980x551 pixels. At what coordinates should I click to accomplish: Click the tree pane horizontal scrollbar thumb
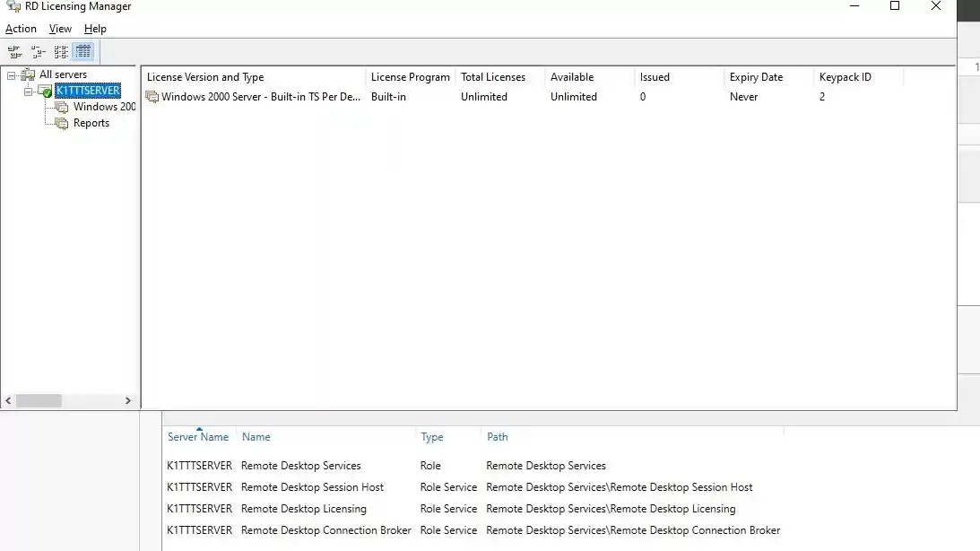(x=39, y=401)
